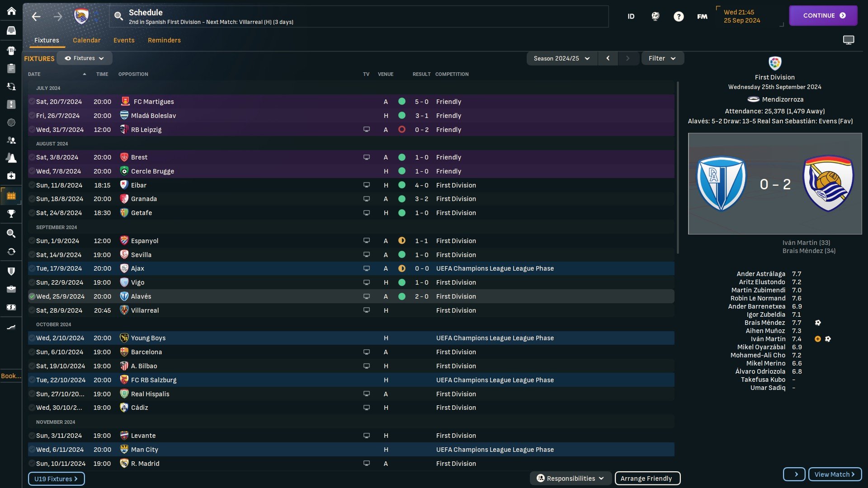Open the Season 2024/25 dropdown

561,58
